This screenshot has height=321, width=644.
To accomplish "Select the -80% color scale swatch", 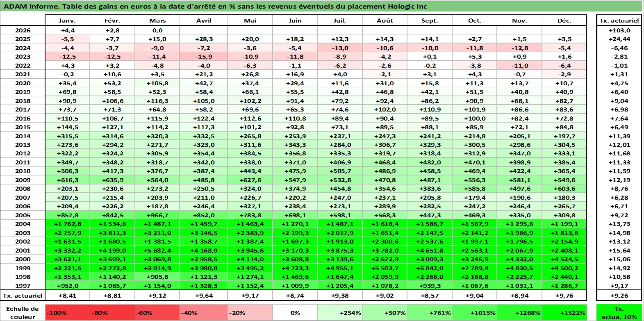I will 112,312.
